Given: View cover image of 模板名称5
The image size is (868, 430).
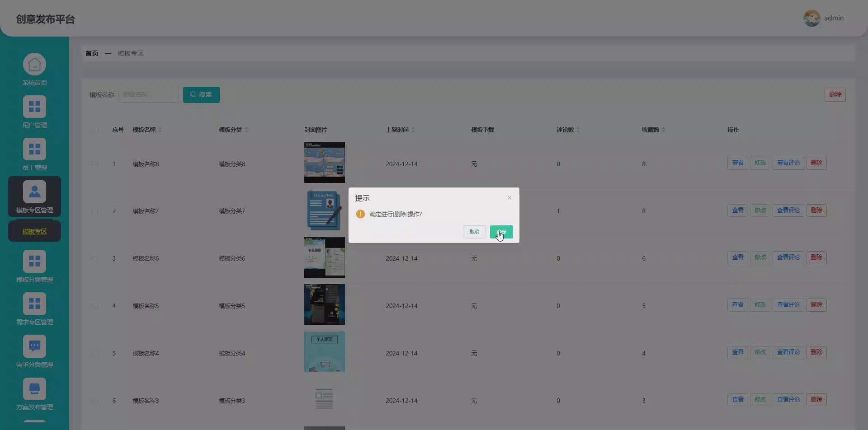Looking at the screenshot, I should pos(324,304).
